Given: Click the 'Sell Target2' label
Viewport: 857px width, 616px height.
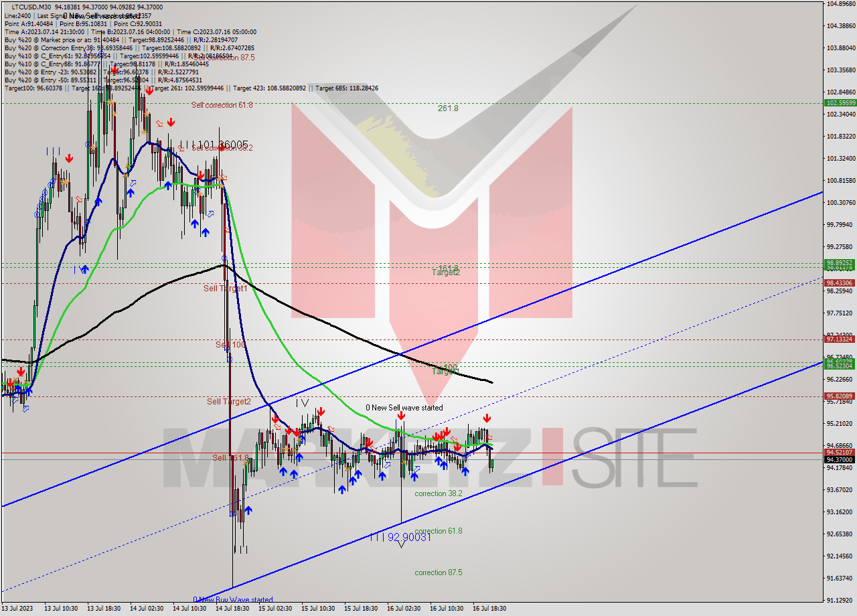Looking at the screenshot, I should click(228, 402).
